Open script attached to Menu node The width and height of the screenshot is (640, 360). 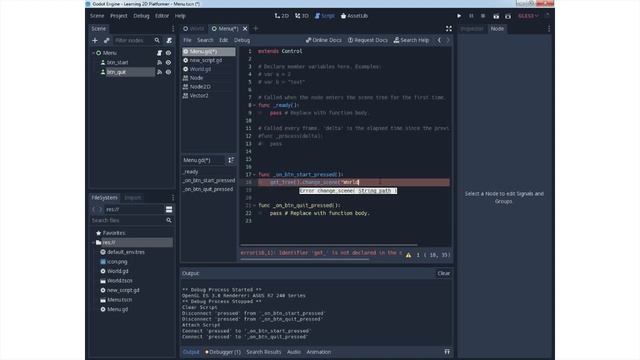coord(160,53)
